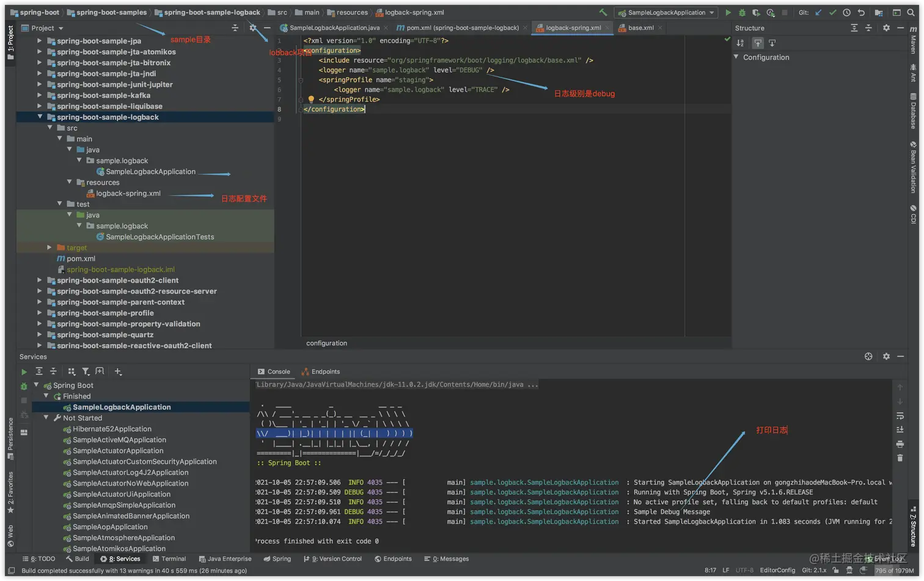
Task: Expand the target folder
Action: tap(50, 247)
